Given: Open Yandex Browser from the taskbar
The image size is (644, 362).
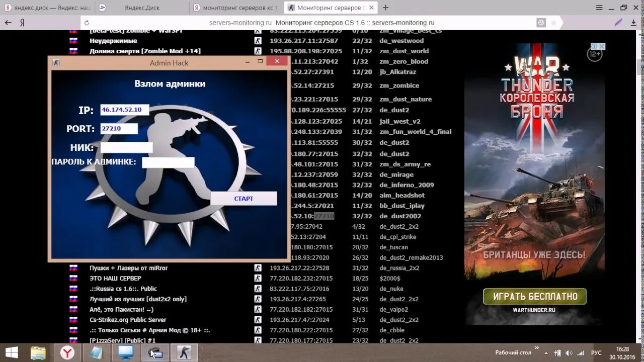Looking at the screenshot, I should [x=67, y=352].
